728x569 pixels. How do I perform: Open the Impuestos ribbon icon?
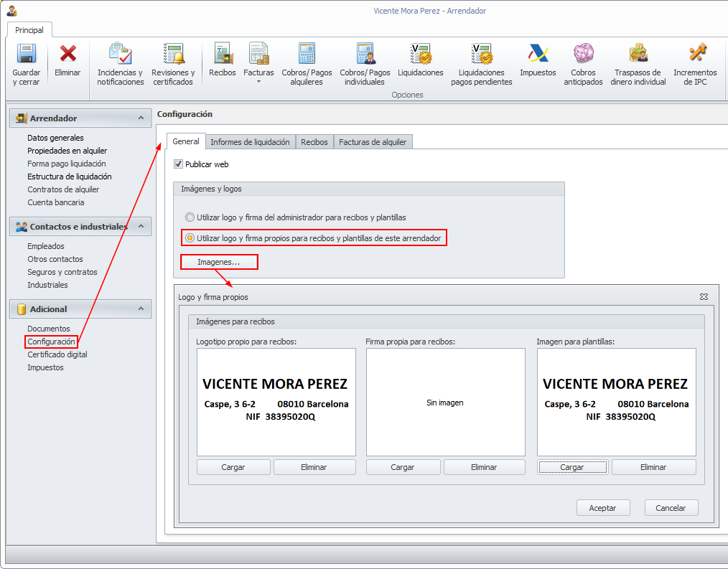point(538,53)
